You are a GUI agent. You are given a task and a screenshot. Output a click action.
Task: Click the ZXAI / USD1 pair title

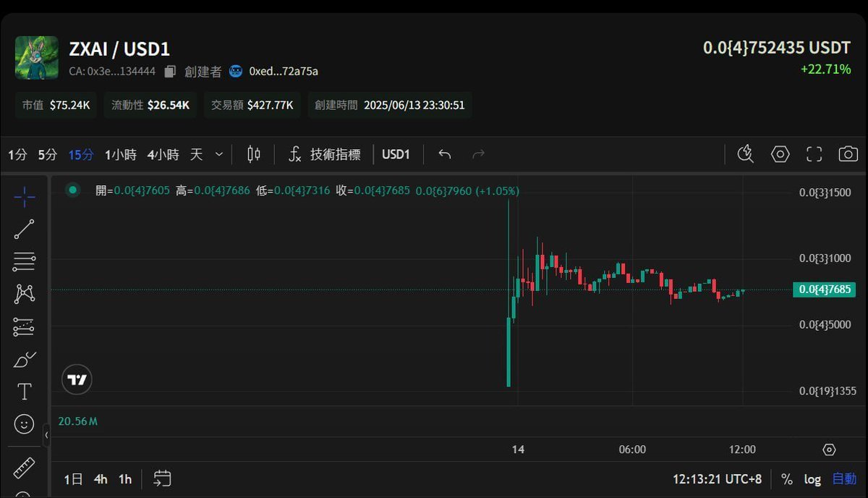tap(119, 49)
